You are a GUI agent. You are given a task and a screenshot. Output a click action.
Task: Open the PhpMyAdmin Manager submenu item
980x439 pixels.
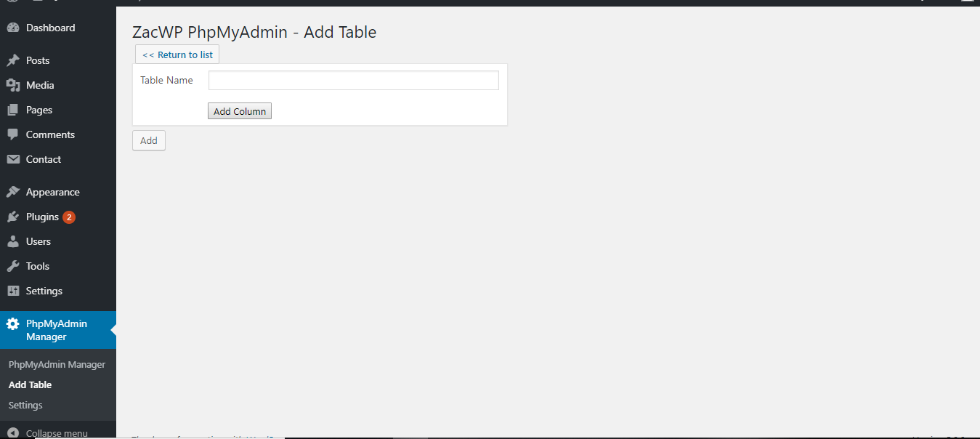(x=57, y=364)
